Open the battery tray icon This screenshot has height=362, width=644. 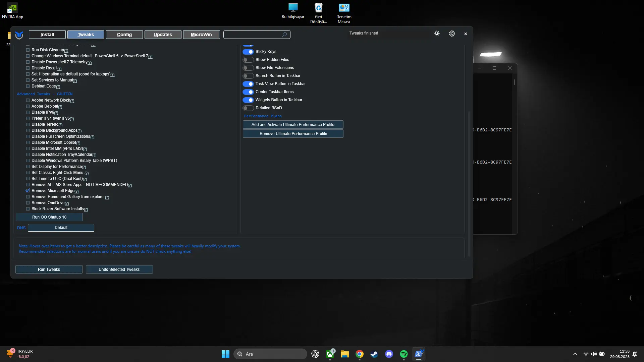(x=602, y=354)
